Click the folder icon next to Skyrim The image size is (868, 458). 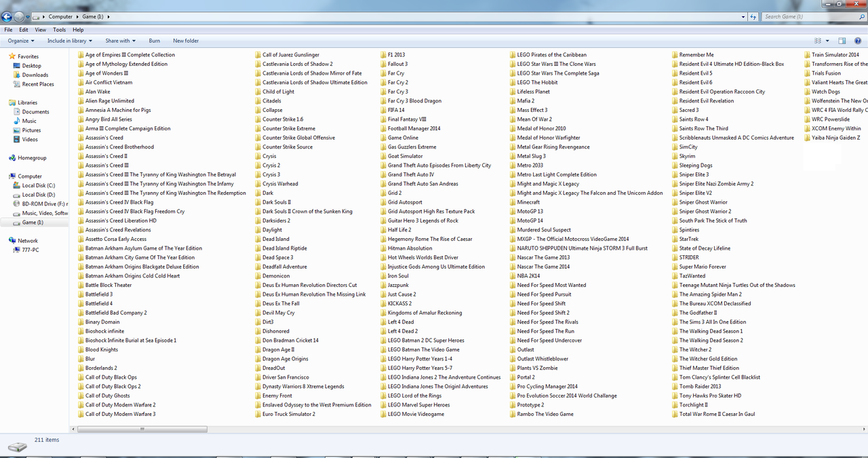(x=675, y=156)
